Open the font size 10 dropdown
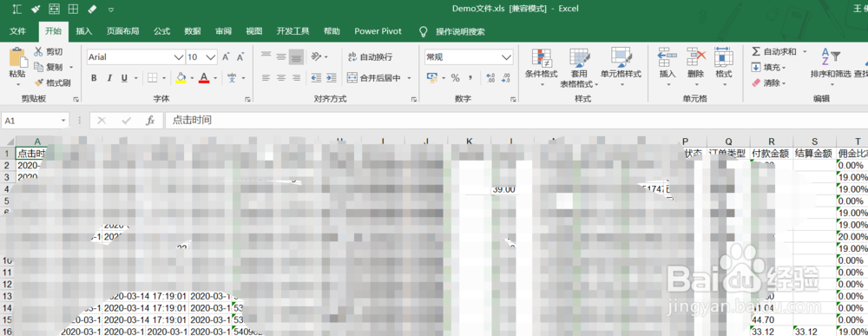This screenshot has height=336, width=868. 211,57
